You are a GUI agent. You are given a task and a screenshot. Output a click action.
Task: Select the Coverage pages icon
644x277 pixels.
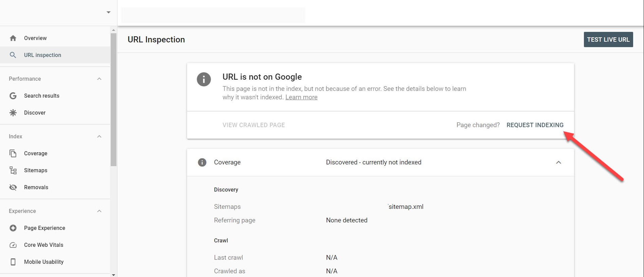coord(13,153)
